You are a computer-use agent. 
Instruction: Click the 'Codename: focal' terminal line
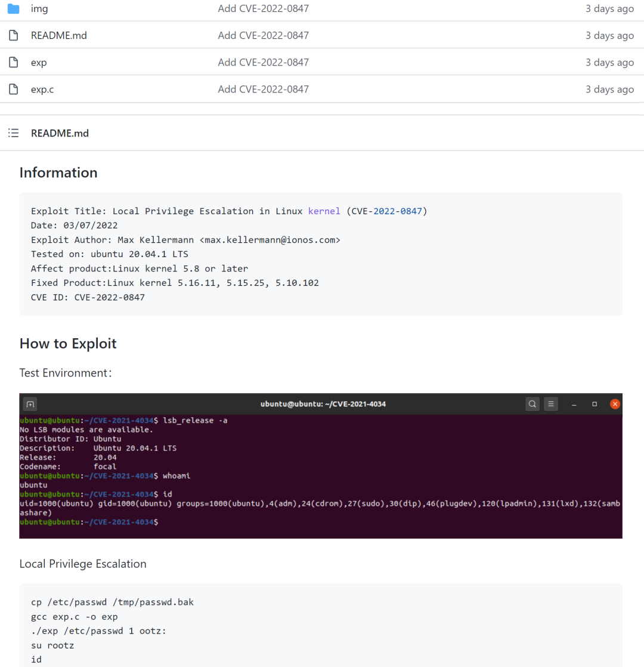coord(68,467)
